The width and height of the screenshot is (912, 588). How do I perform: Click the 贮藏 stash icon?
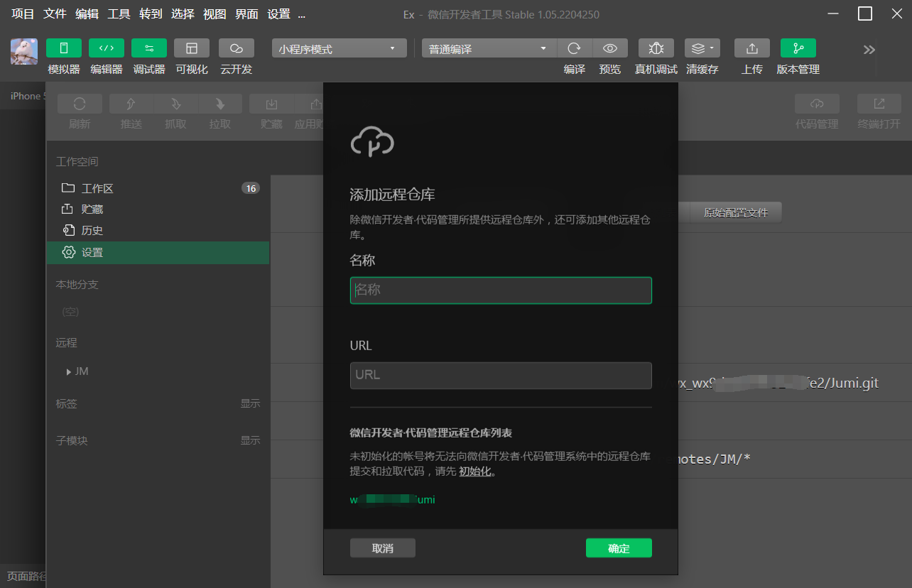271,104
